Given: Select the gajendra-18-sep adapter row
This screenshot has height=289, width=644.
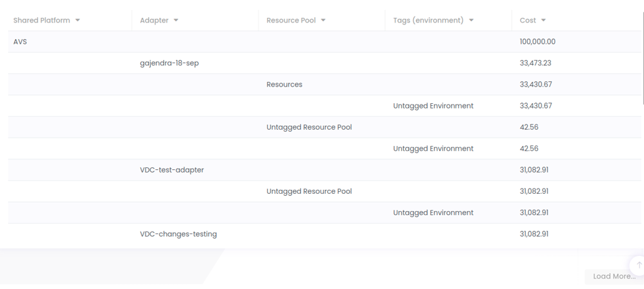Looking at the screenshot, I should click(x=169, y=63).
